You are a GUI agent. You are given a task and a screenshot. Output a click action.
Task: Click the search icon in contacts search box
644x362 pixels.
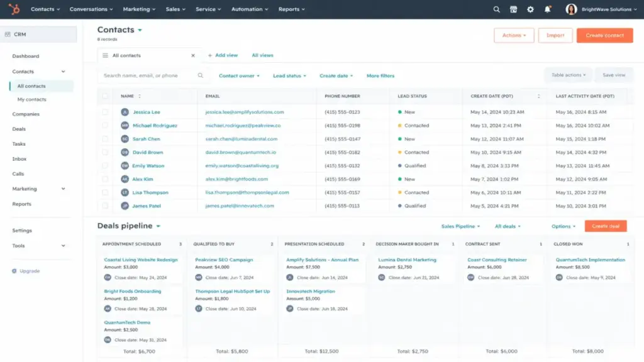(x=201, y=75)
